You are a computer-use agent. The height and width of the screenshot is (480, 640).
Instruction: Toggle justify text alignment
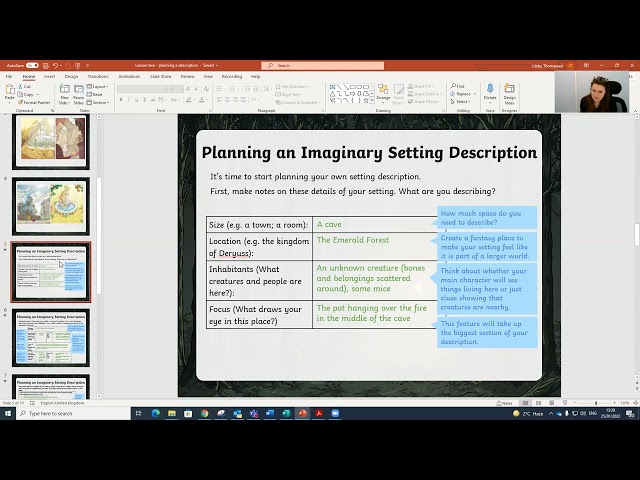pos(244,100)
